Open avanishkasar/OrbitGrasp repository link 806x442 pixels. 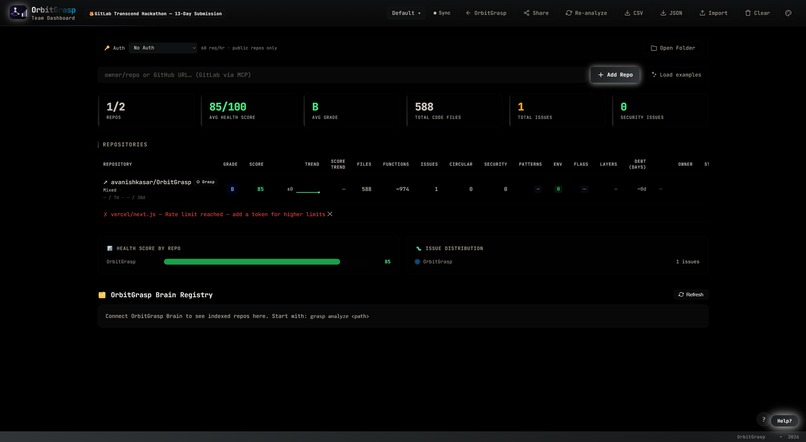pos(151,182)
